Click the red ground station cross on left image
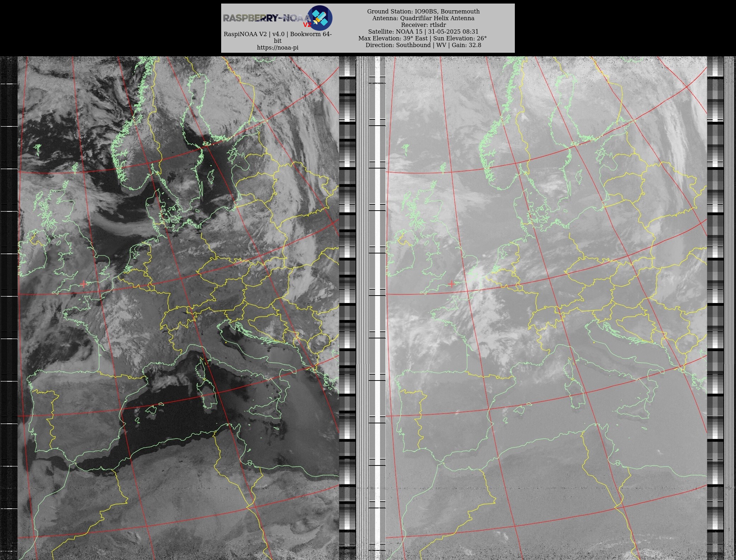The image size is (736, 560). point(84,284)
